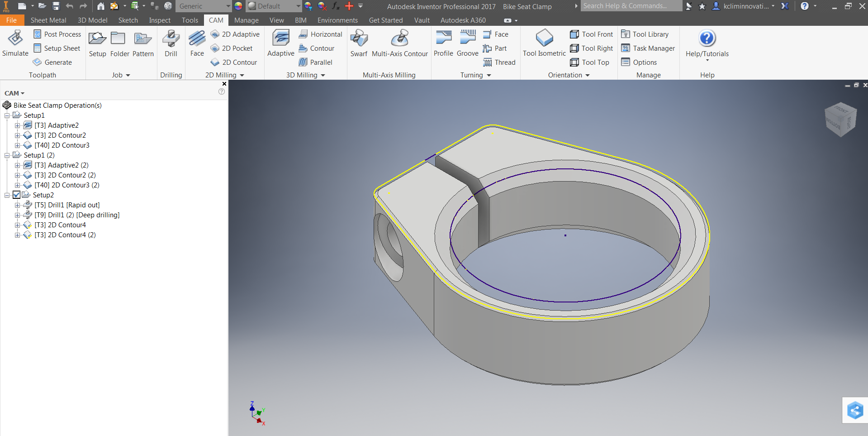This screenshot has width=868, height=436.
Task: Create a new Setup
Action: coord(97,43)
